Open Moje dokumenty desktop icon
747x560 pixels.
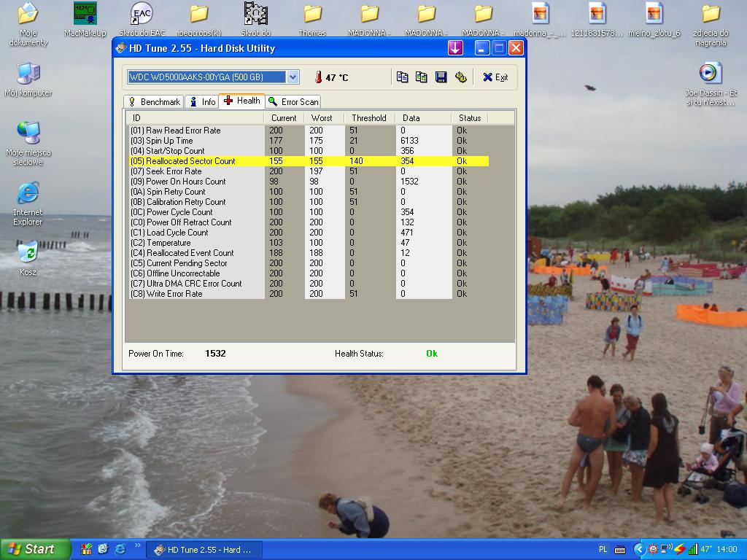pos(28,24)
